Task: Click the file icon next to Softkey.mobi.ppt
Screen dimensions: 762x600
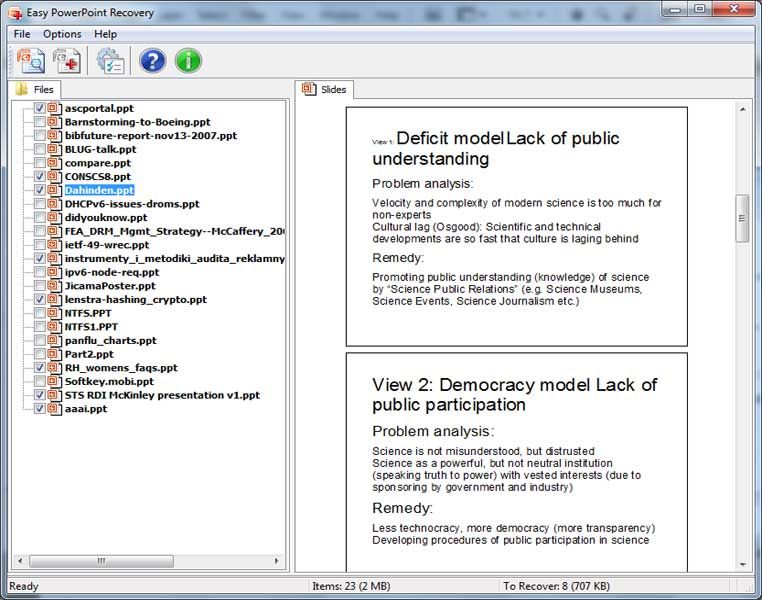Action: [54, 381]
